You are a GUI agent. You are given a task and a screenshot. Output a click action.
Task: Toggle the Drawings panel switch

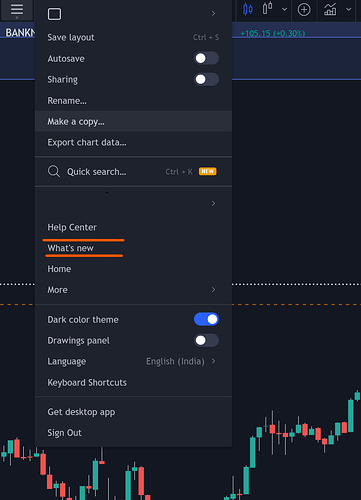click(206, 340)
